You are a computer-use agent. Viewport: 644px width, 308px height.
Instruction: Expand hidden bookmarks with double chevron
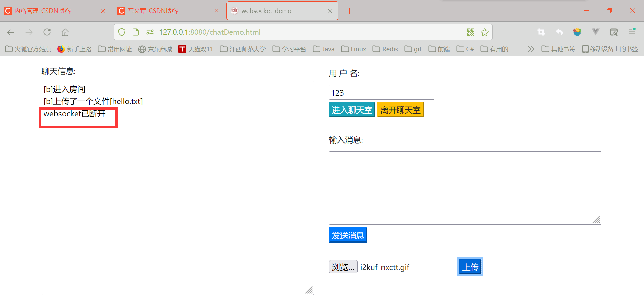point(530,49)
